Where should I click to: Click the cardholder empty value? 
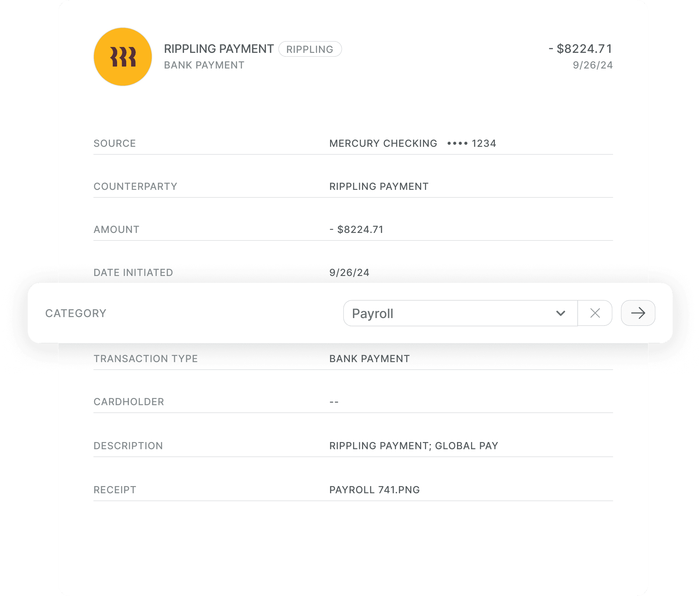(334, 402)
